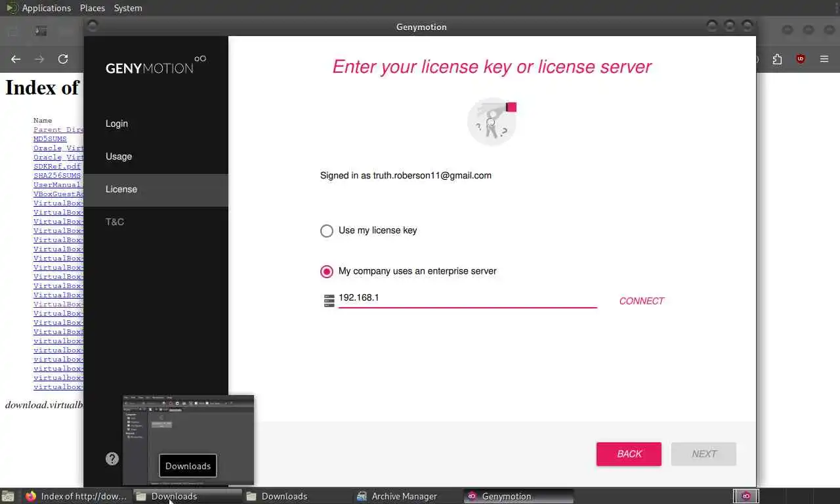Switch to Genymotion taskbar item
This screenshot has width=840, height=504.
point(518,496)
